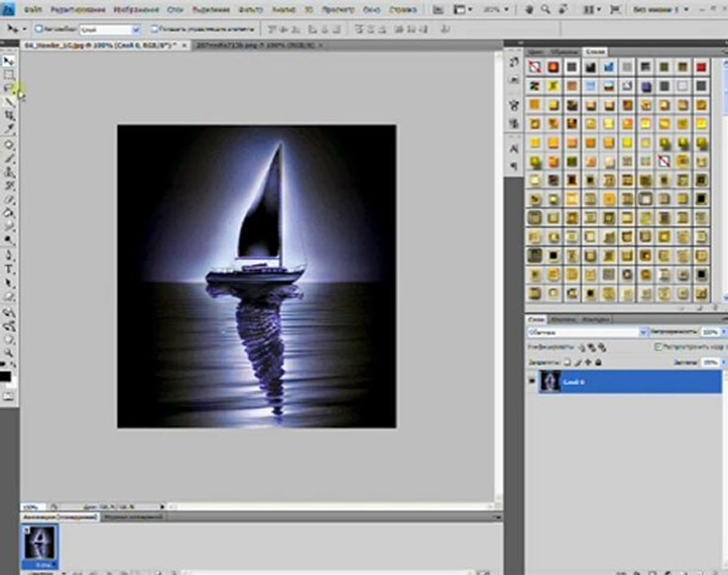Screen dimensions: 728x575
Task: Select the 3D Rotate tool
Action: point(9,312)
